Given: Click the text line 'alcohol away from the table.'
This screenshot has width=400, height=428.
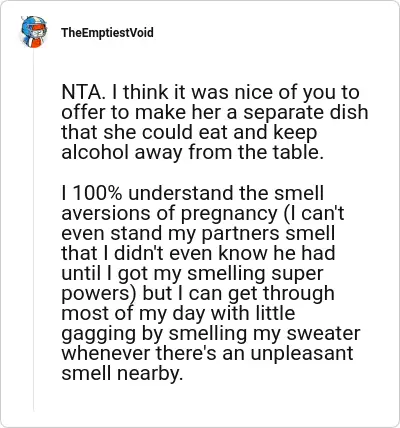Looking at the screenshot, I should pos(193,152).
